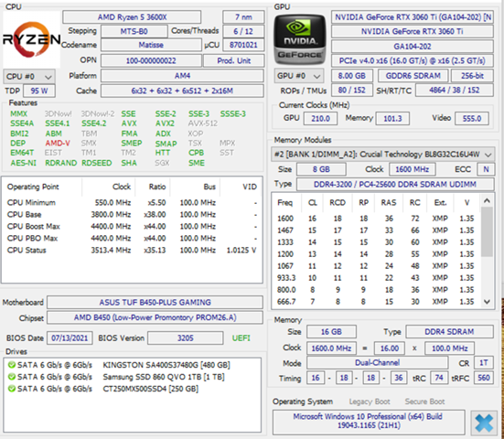The height and width of the screenshot is (439, 504).
Task: Click the AMD B450 chipset field
Action: pyautogui.click(x=155, y=318)
